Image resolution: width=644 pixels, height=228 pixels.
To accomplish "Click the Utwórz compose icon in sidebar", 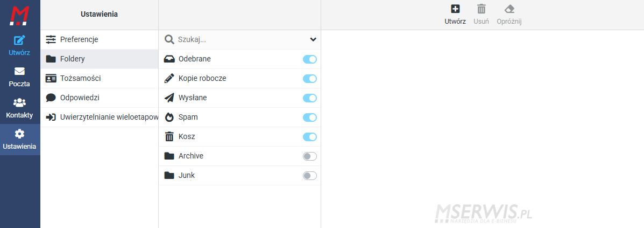I will pos(19,40).
